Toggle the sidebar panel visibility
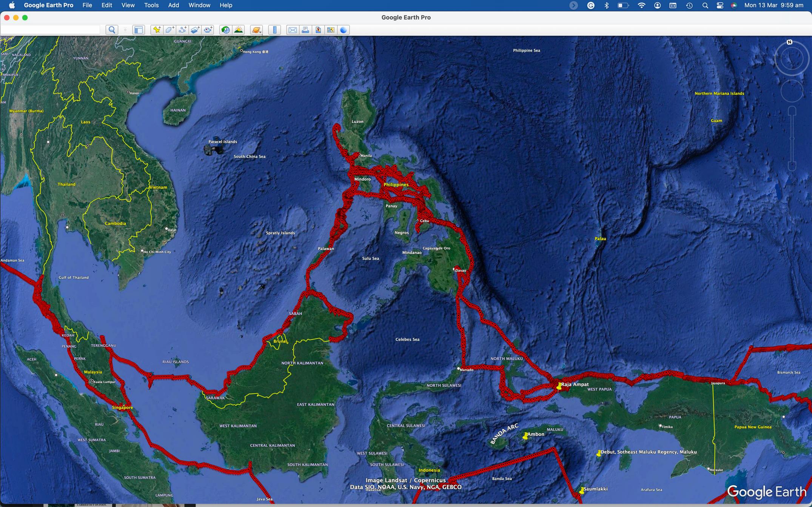This screenshot has width=812, height=507. 139,30
